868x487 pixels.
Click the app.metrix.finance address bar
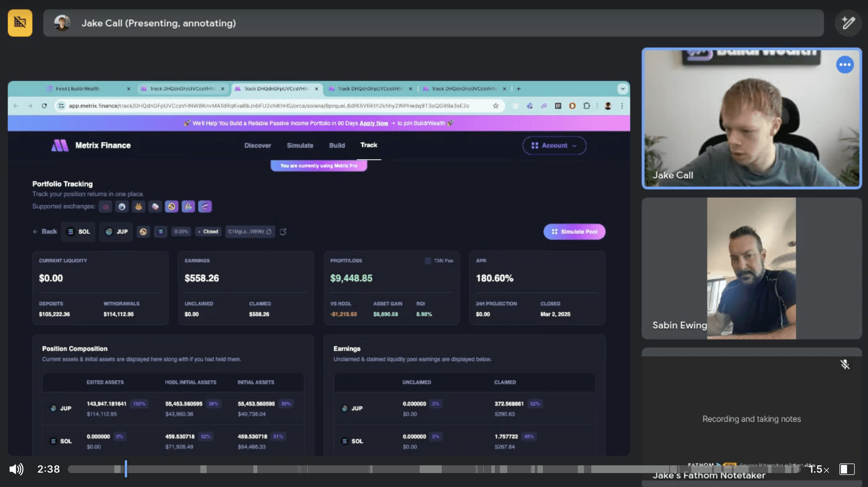coord(269,106)
